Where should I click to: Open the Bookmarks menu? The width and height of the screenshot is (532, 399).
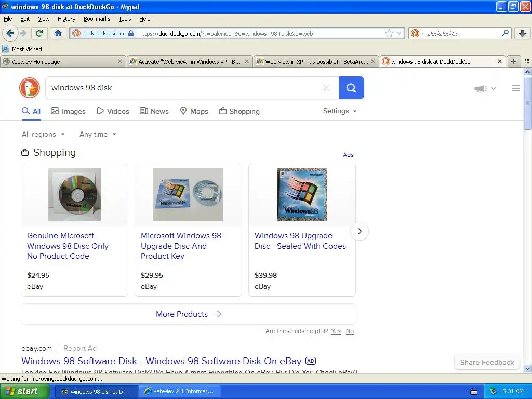97,19
